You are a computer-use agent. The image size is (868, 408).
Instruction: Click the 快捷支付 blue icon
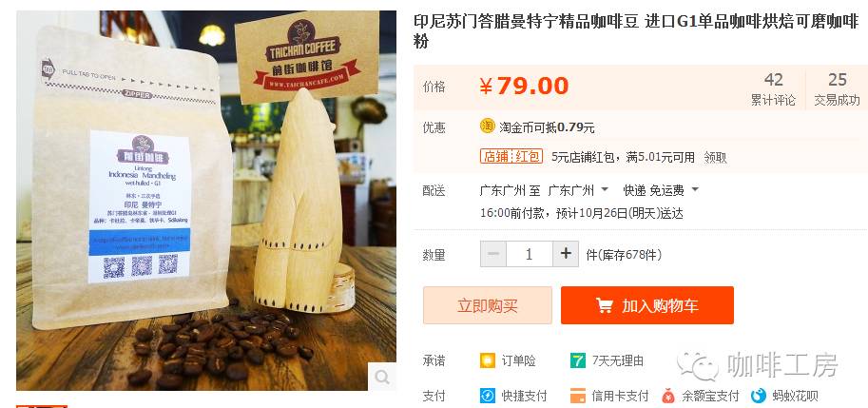487,396
